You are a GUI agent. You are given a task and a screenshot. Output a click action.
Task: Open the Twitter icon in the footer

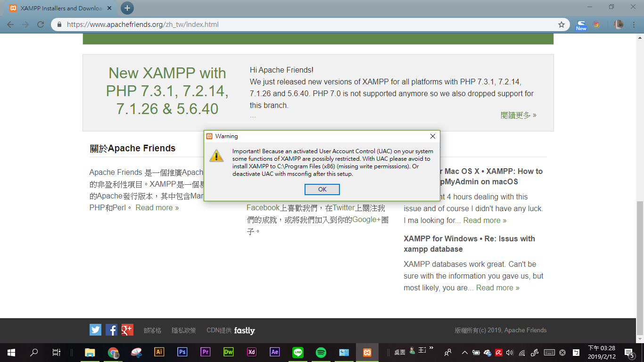[96, 329]
